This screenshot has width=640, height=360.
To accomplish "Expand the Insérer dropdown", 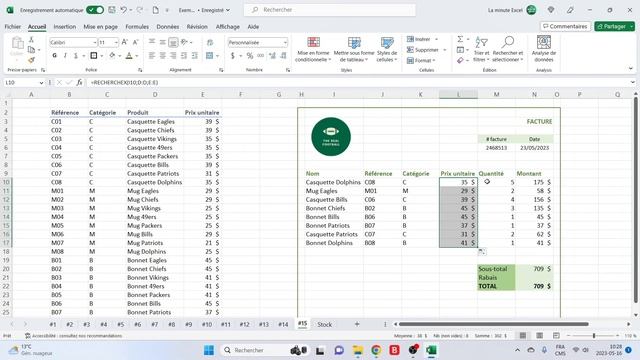I will (x=436, y=39).
